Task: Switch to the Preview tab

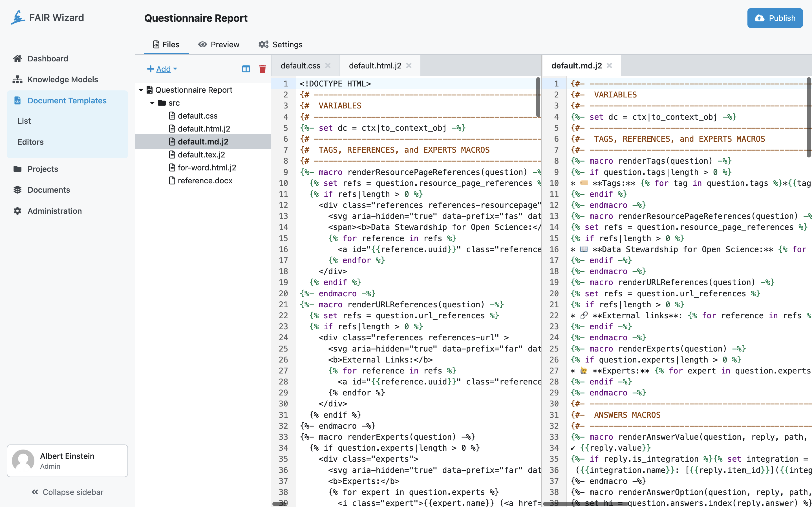Action: 219,45
